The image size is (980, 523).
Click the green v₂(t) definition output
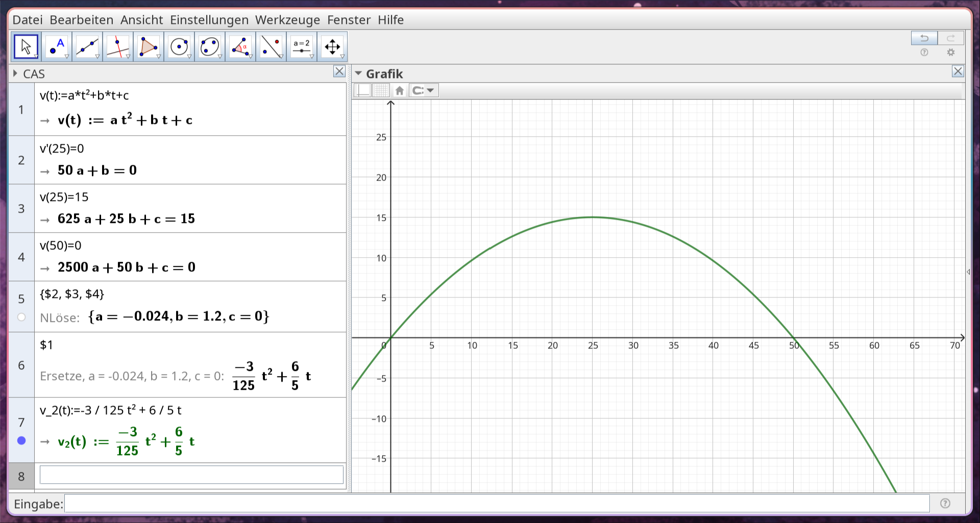(x=126, y=441)
